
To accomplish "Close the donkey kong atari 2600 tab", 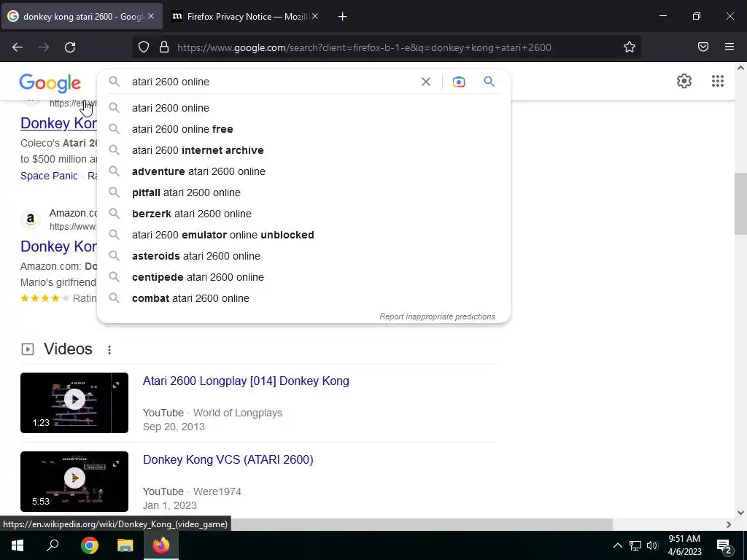I will tap(151, 16).
